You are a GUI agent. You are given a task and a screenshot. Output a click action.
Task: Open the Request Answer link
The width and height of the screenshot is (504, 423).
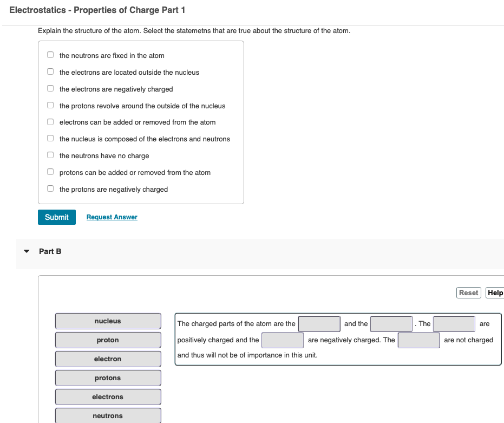click(112, 217)
